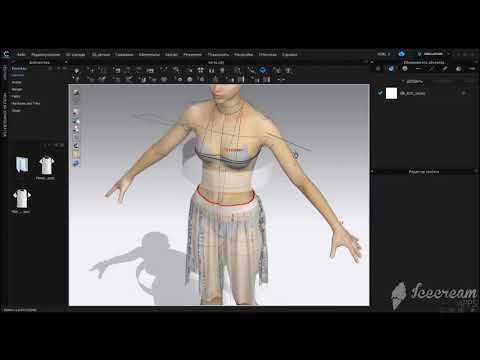Image resolution: width=480 pixels, height=360 pixels.
Task: Select Hardware and Trims in Library list
Action: tap(26, 103)
